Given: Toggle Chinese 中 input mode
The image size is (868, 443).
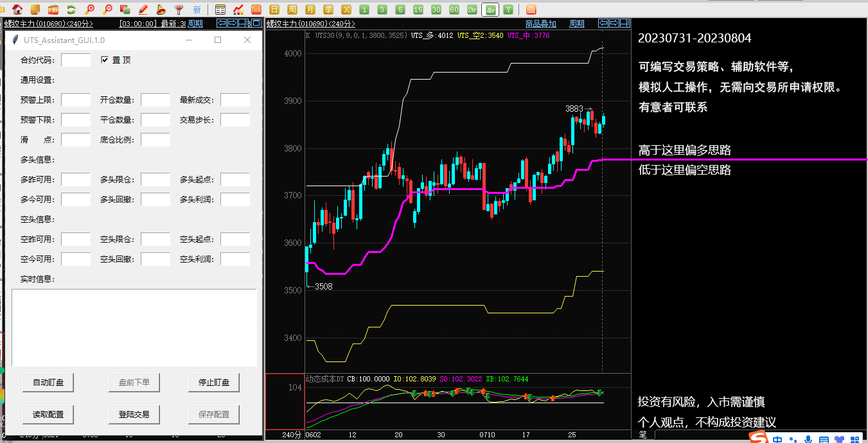Looking at the screenshot, I should pos(778,439).
